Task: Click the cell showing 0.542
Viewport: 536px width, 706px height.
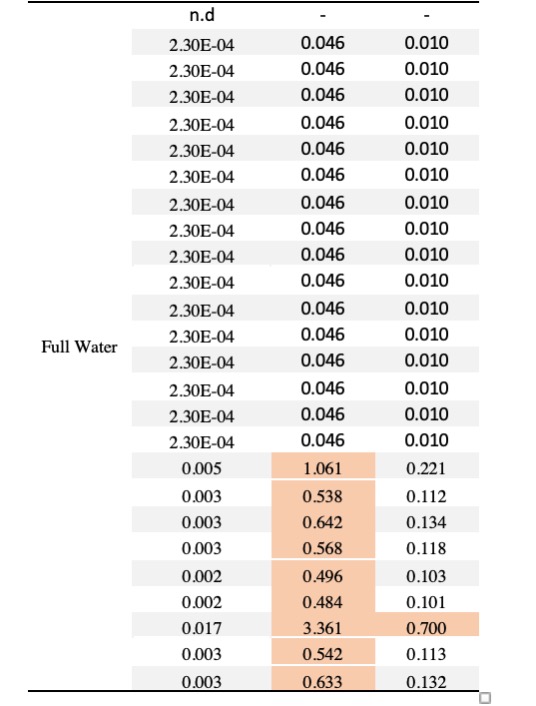Action: point(323,651)
